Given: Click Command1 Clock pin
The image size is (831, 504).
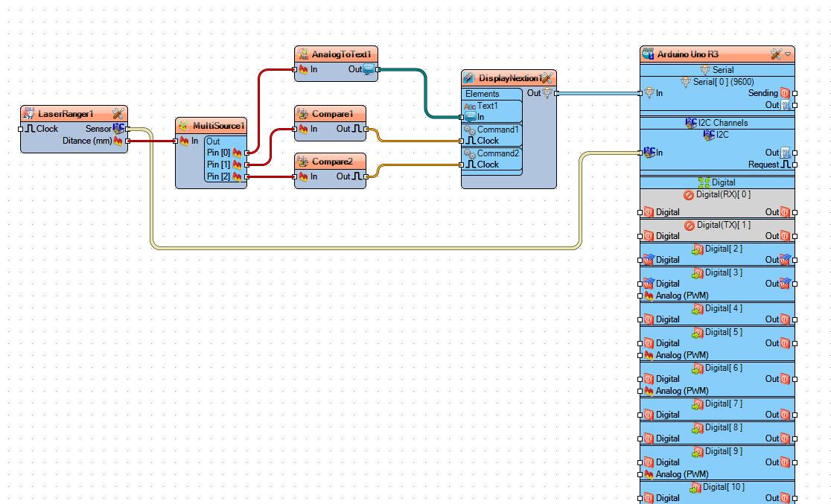Looking at the screenshot, I should [x=471, y=141].
